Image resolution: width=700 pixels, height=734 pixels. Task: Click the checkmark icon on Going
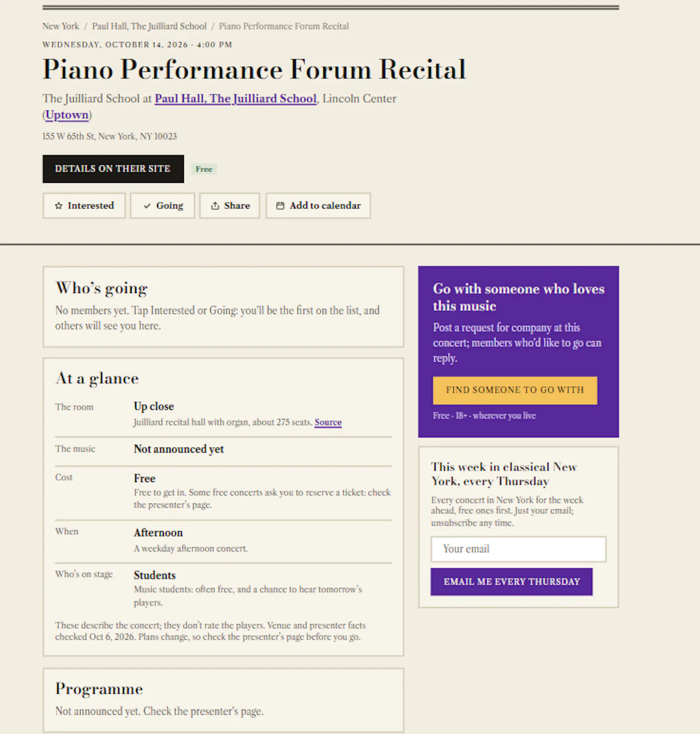coord(147,206)
